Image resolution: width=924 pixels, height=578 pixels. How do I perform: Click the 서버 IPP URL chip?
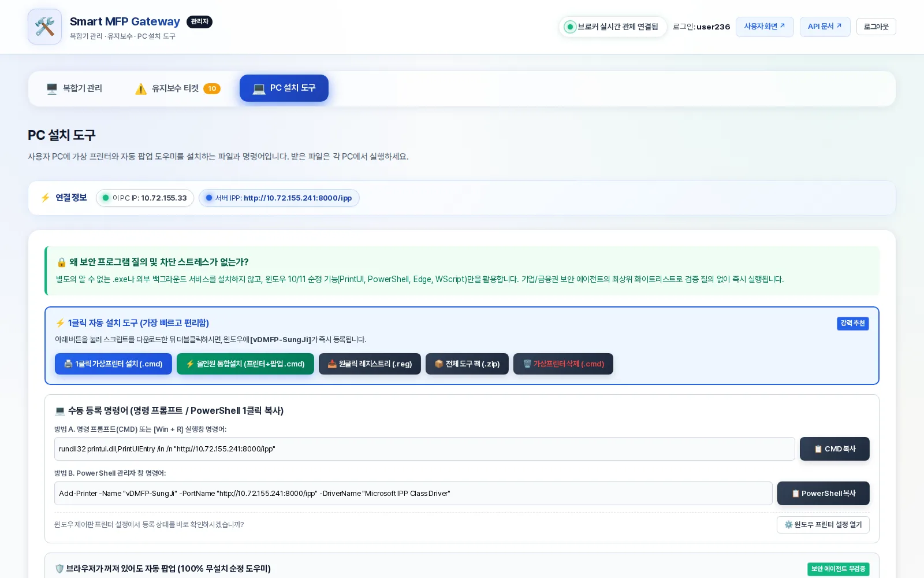point(279,198)
